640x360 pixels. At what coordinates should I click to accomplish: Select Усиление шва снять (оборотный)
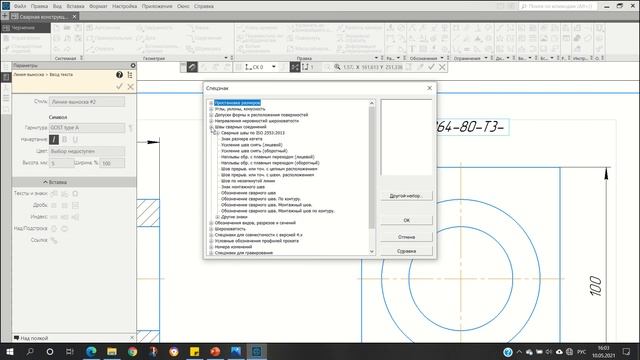254,151
